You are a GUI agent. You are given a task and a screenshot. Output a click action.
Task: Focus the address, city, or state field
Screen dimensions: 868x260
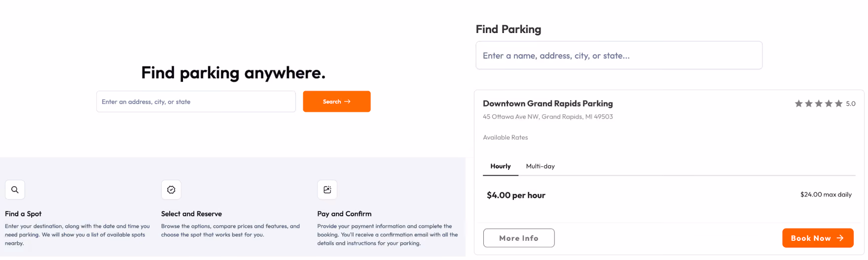click(x=196, y=101)
